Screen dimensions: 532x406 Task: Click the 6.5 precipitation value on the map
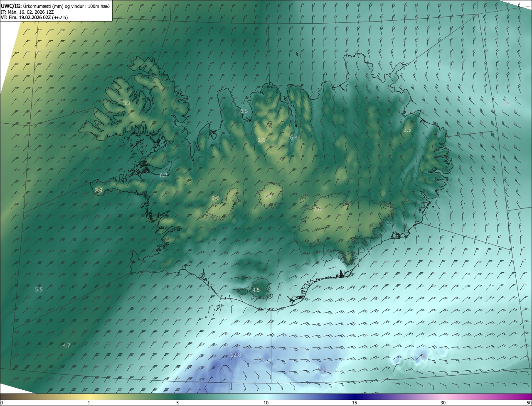click(244, 111)
